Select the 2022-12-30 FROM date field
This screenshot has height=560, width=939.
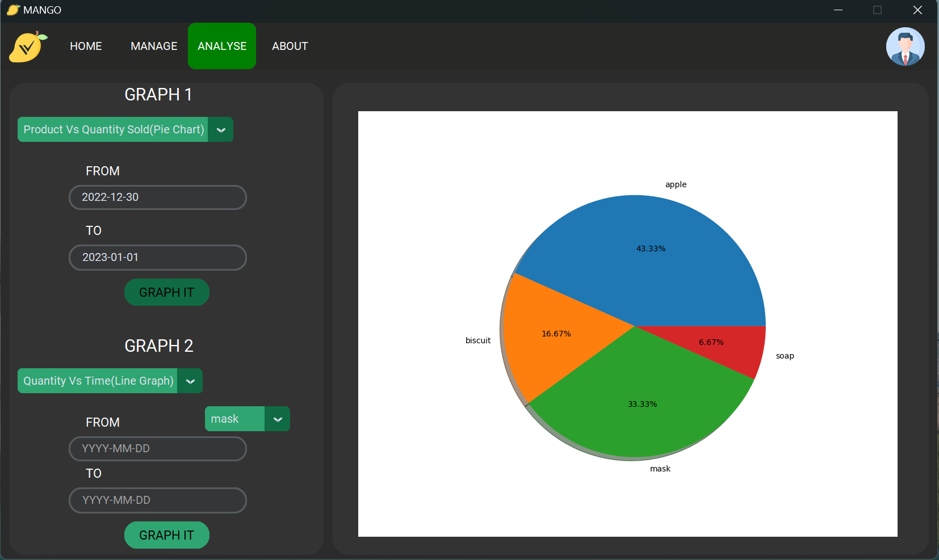pos(157,197)
